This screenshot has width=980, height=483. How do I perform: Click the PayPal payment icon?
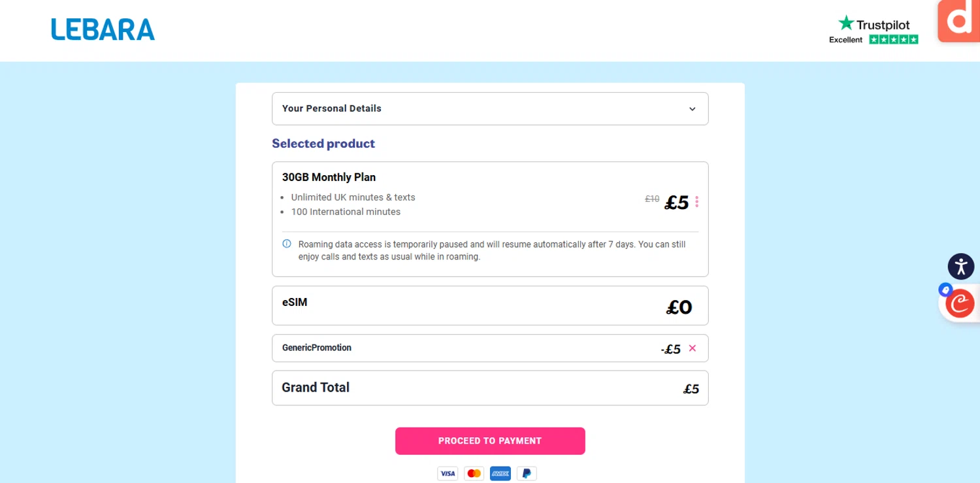(x=527, y=473)
